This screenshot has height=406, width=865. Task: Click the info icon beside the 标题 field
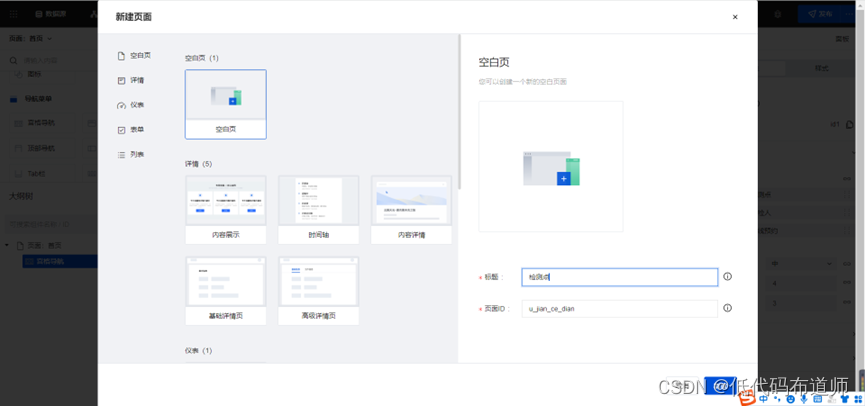point(727,276)
